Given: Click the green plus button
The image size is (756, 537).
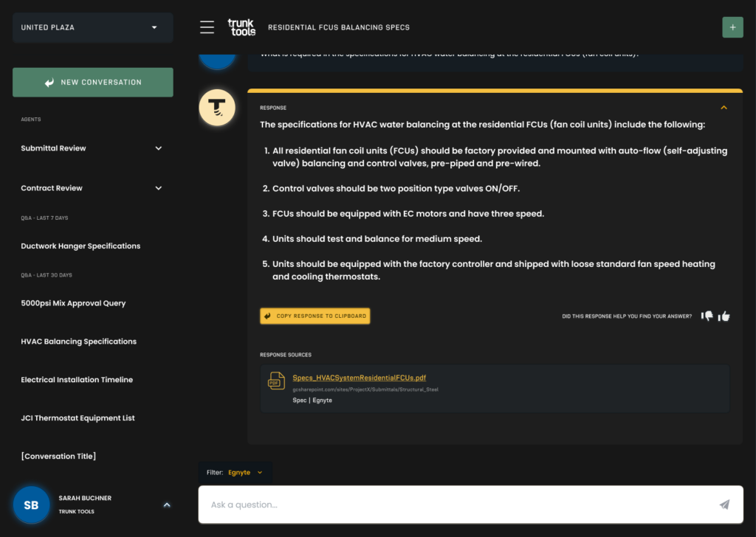Looking at the screenshot, I should click(732, 27).
